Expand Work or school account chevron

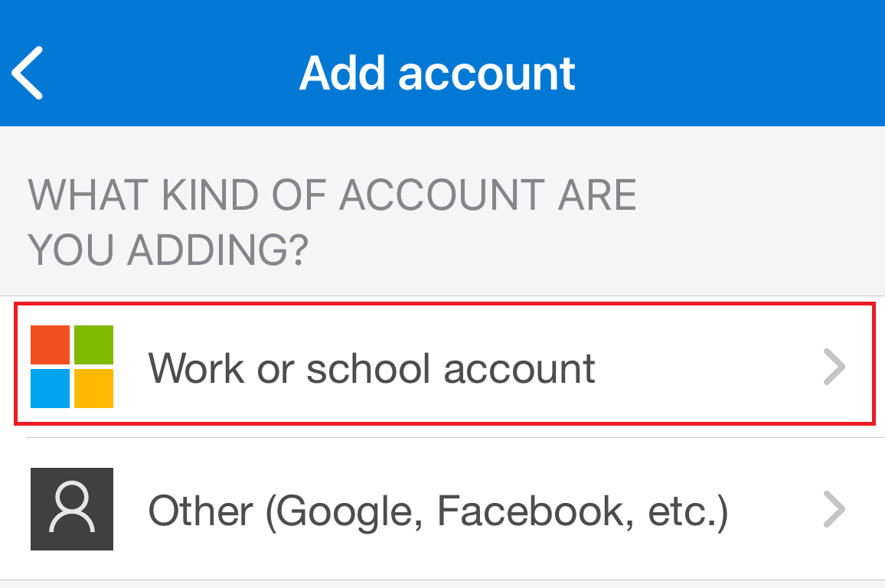[x=834, y=368]
